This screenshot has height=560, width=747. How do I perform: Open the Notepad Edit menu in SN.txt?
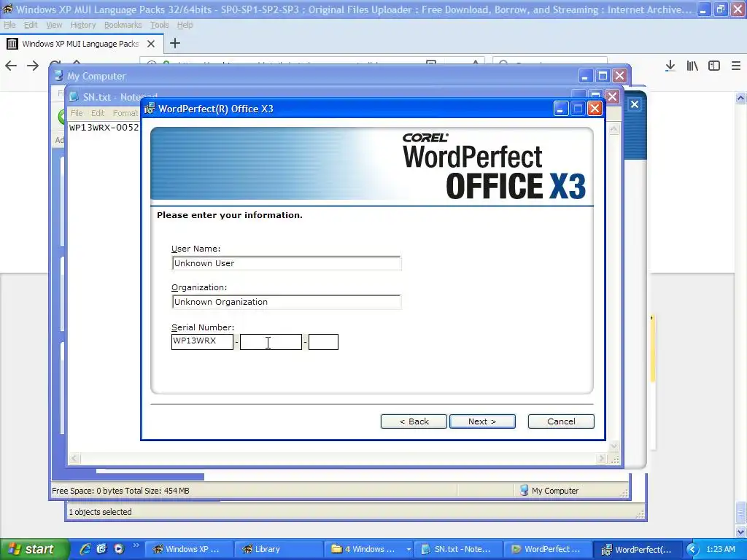point(98,113)
